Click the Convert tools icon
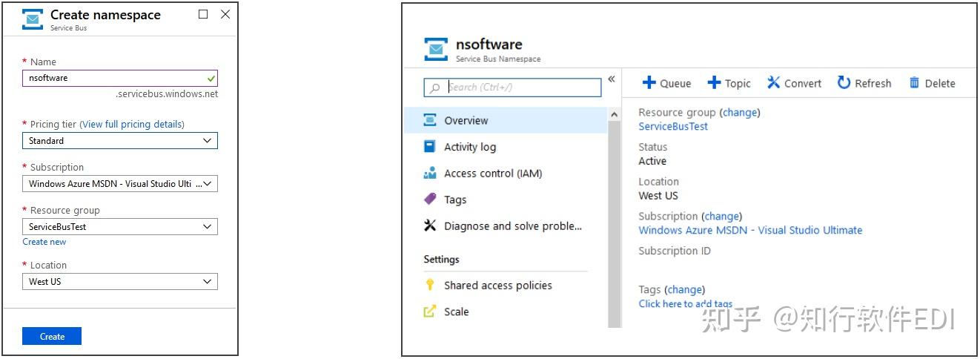This screenshot has height=359, width=980. (773, 83)
